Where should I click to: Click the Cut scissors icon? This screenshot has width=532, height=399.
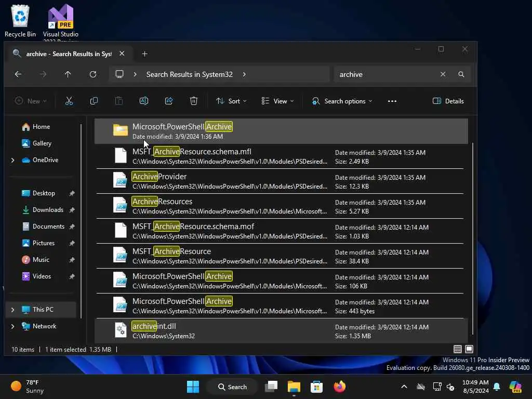(x=69, y=101)
